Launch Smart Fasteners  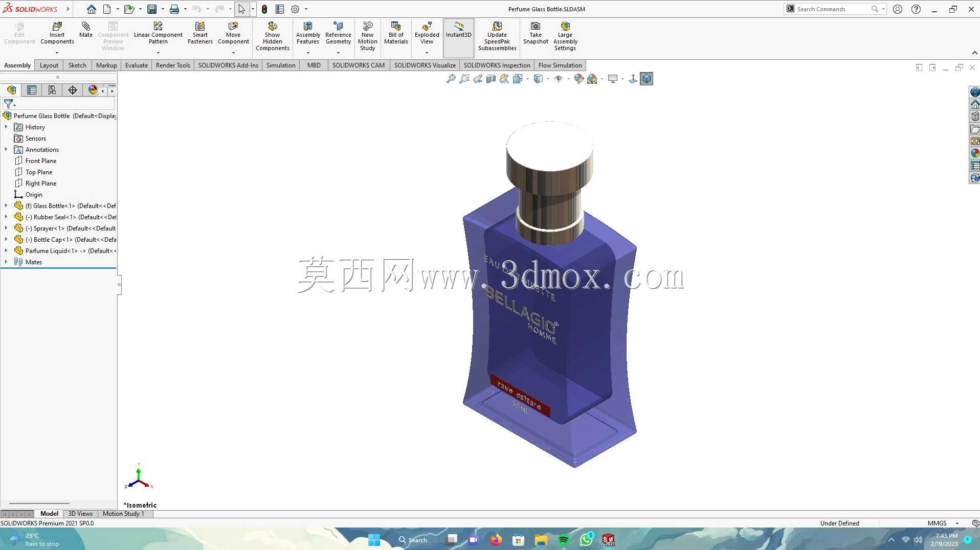pos(200,33)
